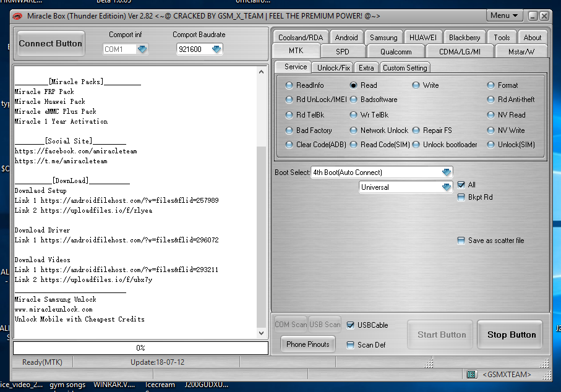This screenshot has height=392, width=561.
Task: Uncheck the All checkbox
Action: [x=461, y=185]
